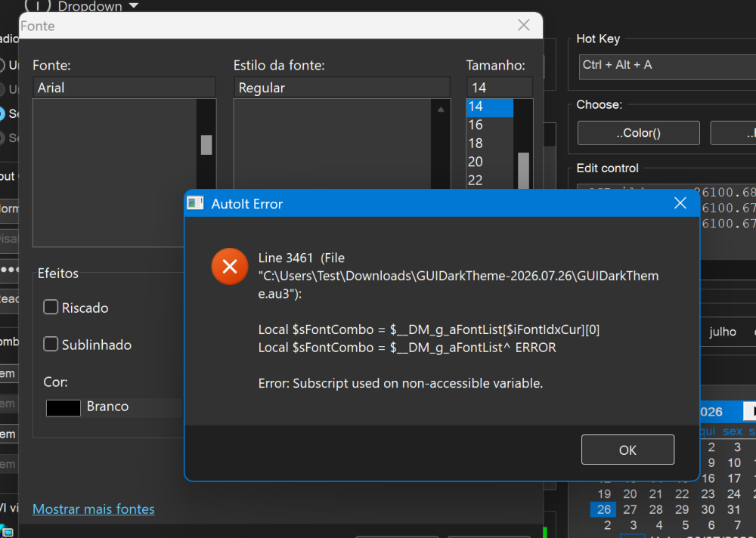
Task: Select day 27 in the calendar
Action: click(630, 509)
